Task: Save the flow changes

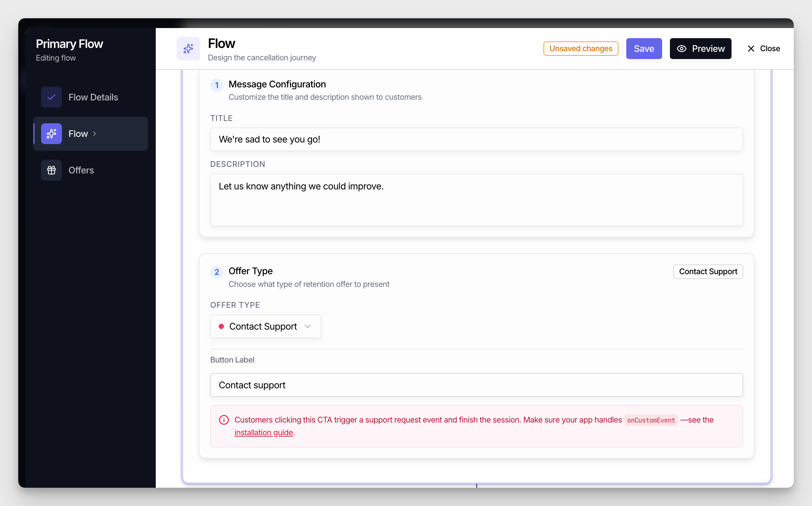Action: click(x=644, y=49)
